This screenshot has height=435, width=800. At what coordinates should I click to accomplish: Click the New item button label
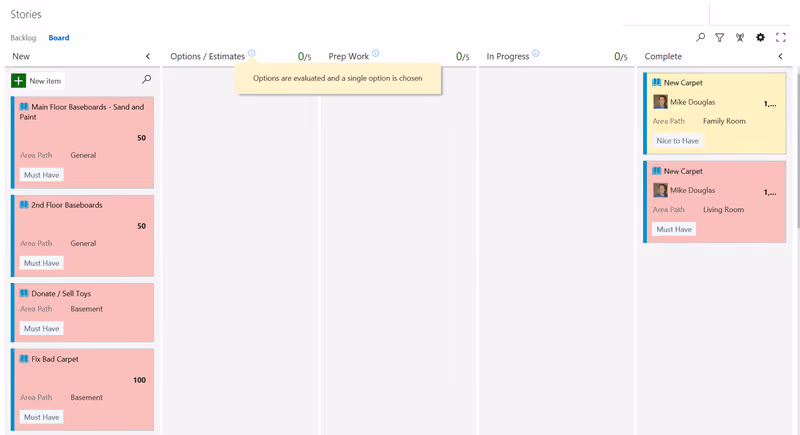pos(45,81)
